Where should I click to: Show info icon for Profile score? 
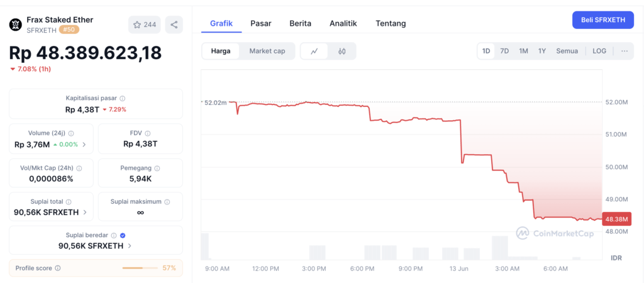pos(57,268)
